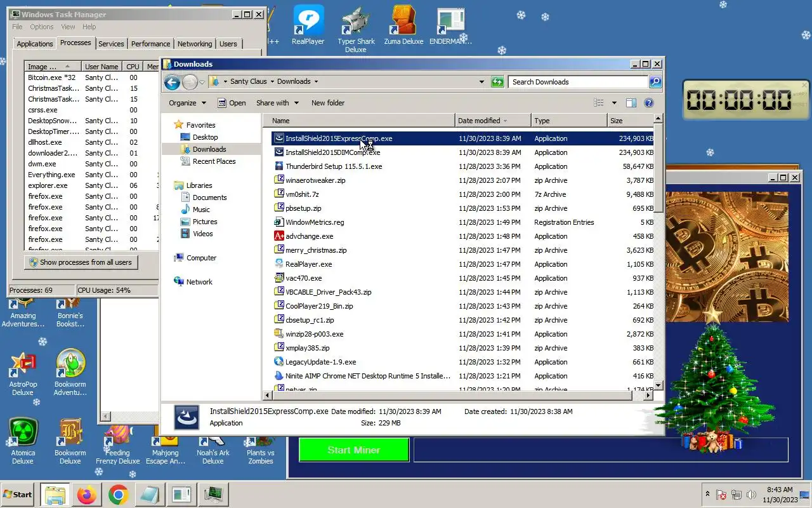Open Chrome from the taskbar
Viewport: 812px width, 508px height.
pyautogui.click(x=118, y=495)
